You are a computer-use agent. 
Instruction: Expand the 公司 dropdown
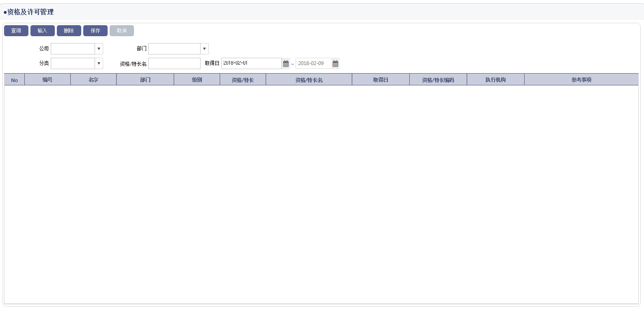(99, 49)
